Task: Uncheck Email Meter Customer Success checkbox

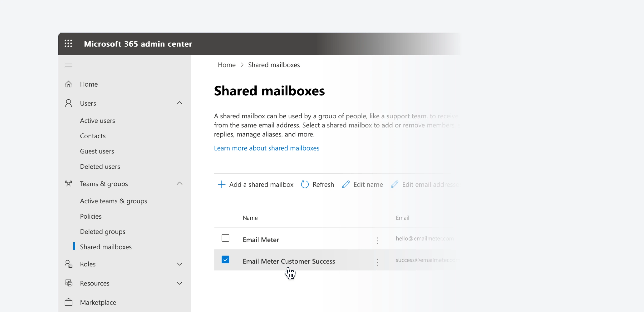Action: [225, 259]
